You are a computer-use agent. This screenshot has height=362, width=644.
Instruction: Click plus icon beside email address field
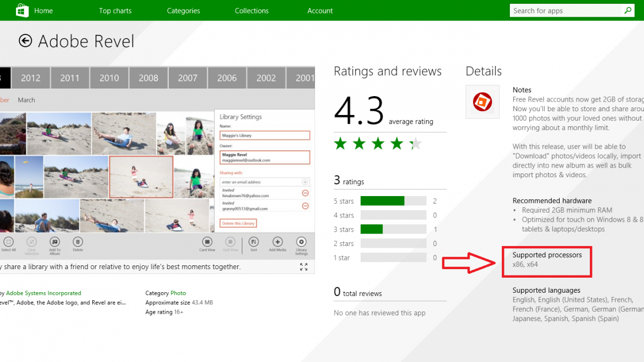305,182
